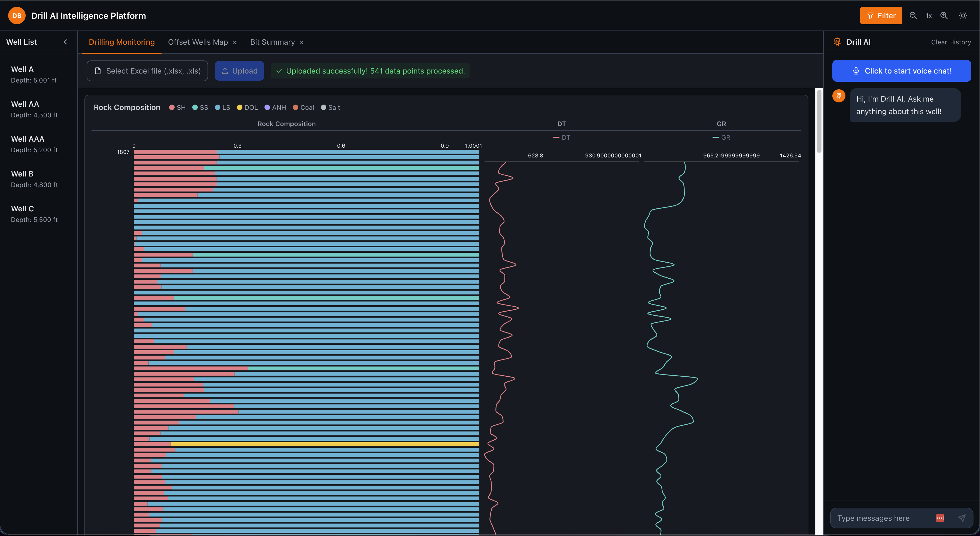Click the send message paper plane icon
980x536 pixels.
[961, 518]
